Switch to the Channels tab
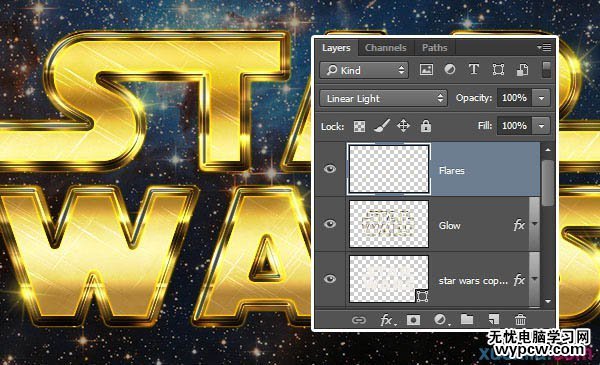The height and width of the screenshot is (365, 600). click(x=385, y=48)
